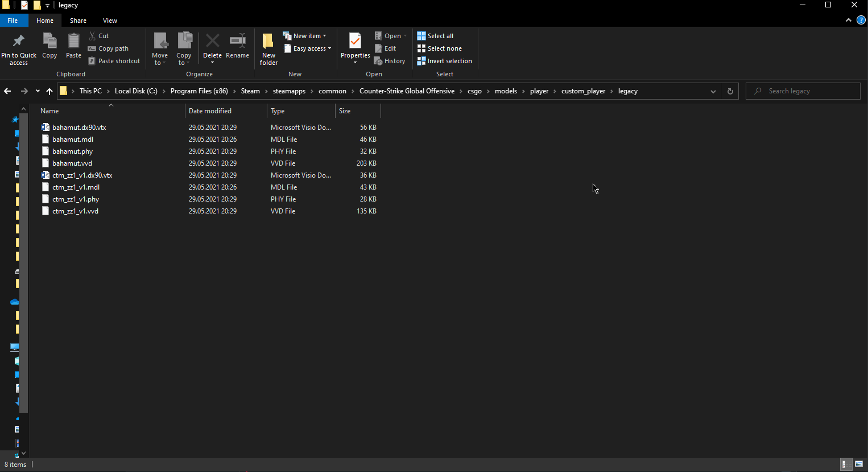Open the File menu

(13, 20)
